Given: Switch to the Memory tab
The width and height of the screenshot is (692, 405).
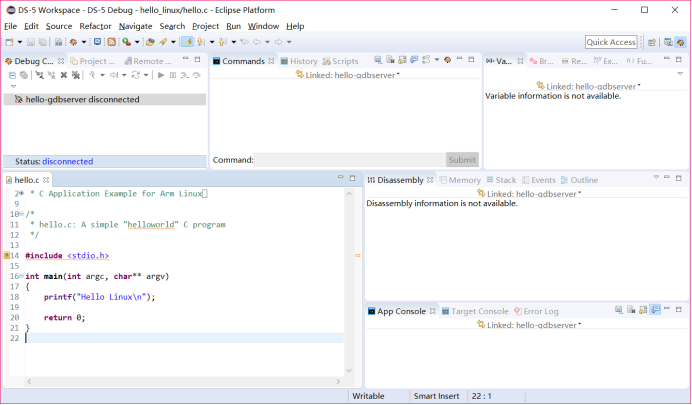Looking at the screenshot, I should click(460, 180).
